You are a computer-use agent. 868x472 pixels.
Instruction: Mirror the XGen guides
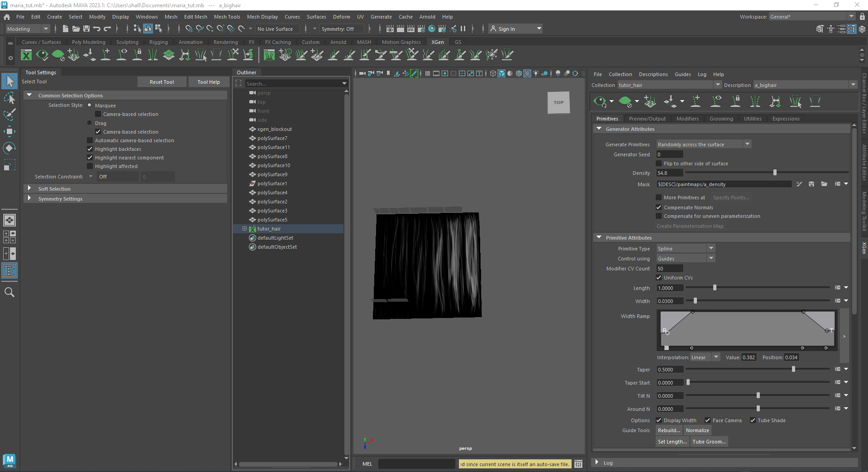click(755, 101)
